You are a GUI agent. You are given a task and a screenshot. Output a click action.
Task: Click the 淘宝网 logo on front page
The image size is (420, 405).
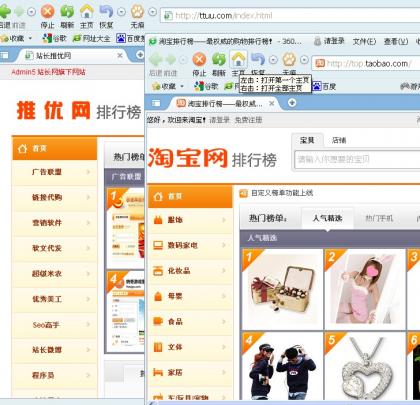[x=188, y=158]
